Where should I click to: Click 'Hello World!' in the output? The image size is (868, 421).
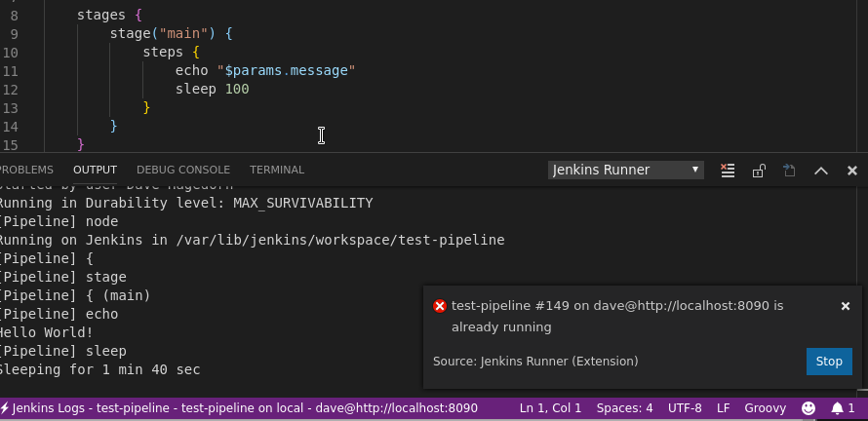tap(47, 332)
